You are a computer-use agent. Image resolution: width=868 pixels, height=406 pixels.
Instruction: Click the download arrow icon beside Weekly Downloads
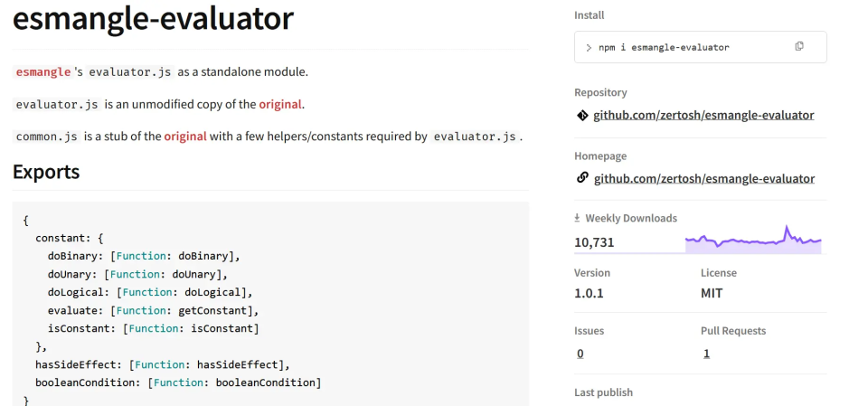(578, 218)
